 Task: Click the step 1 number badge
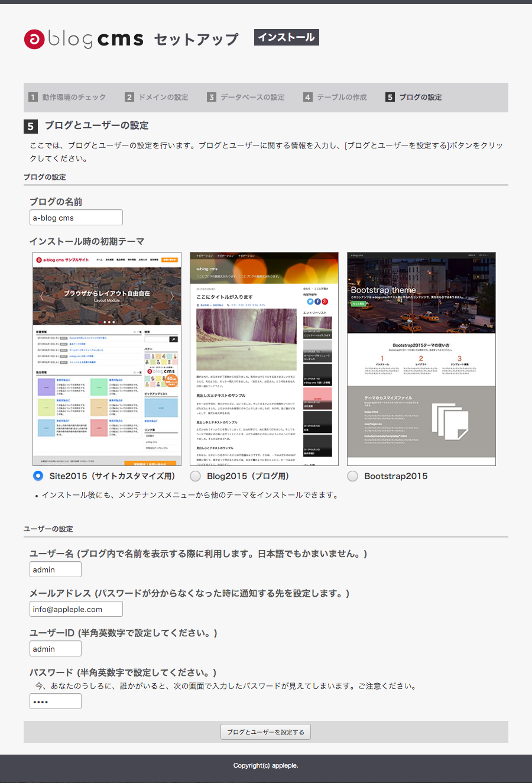tap(33, 97)
